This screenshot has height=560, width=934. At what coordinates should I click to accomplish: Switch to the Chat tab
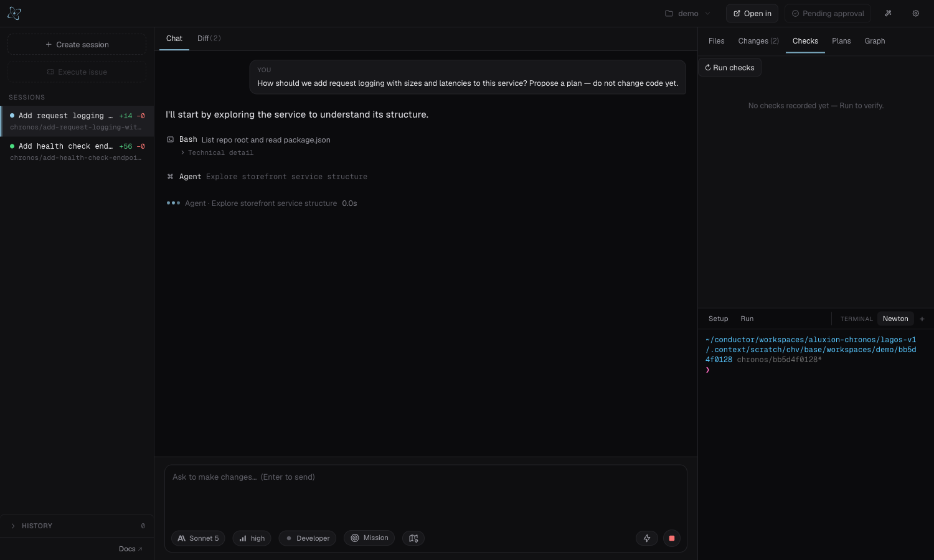pos(174,39)
